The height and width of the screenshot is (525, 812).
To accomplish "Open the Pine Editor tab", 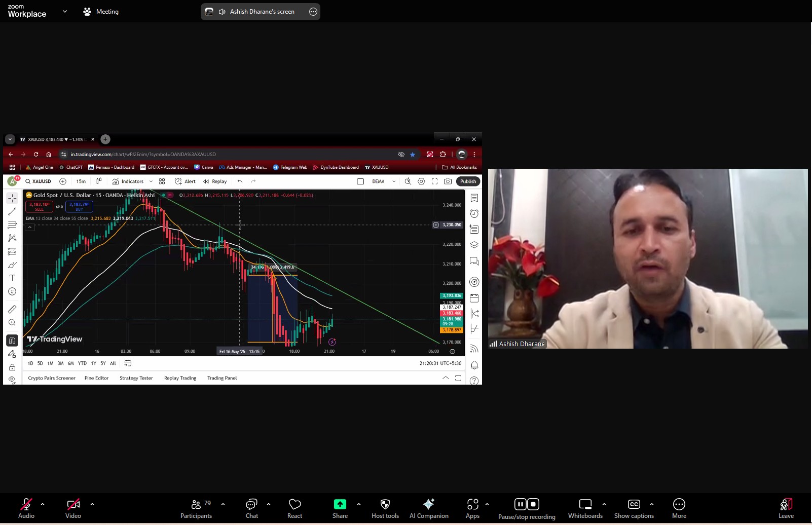I will coord(96,378).
